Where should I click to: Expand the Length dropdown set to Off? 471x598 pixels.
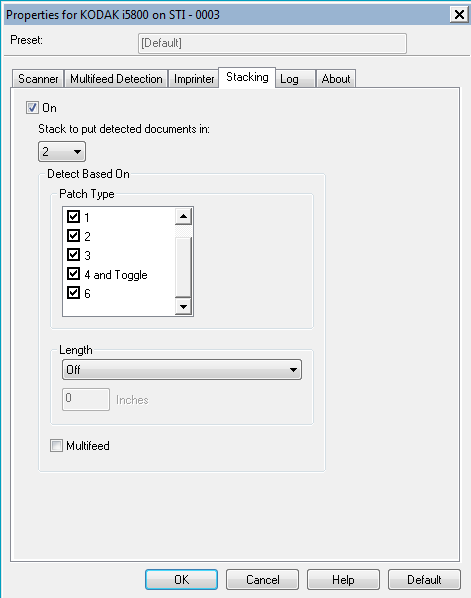182,370
